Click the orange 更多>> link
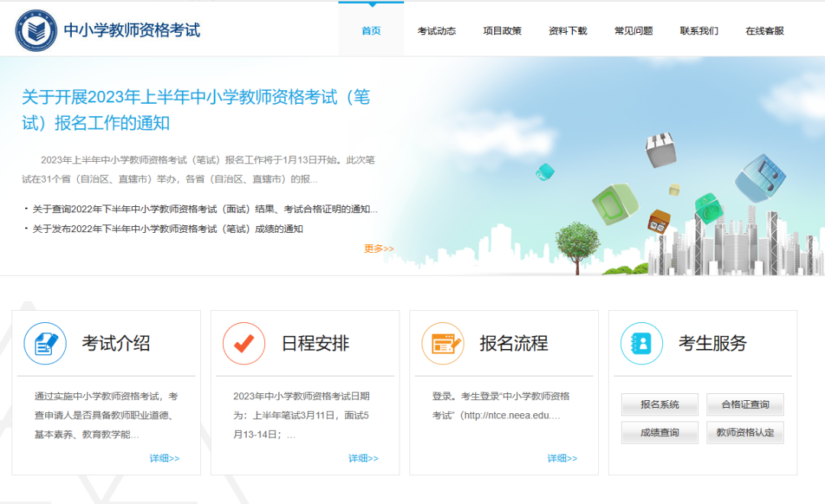This screenshot has width=825, height=504. click(x=379, y=248)
